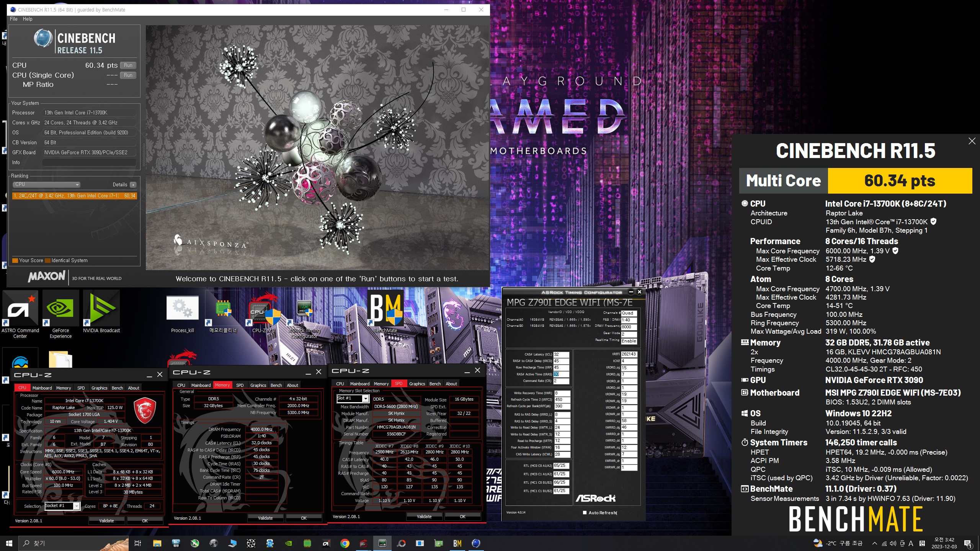Image resolution: width=980 pixels, height=551 pixels.
Task: Select SPD tab in middle CPU-Z window
Action: click(x=240, y=385)
